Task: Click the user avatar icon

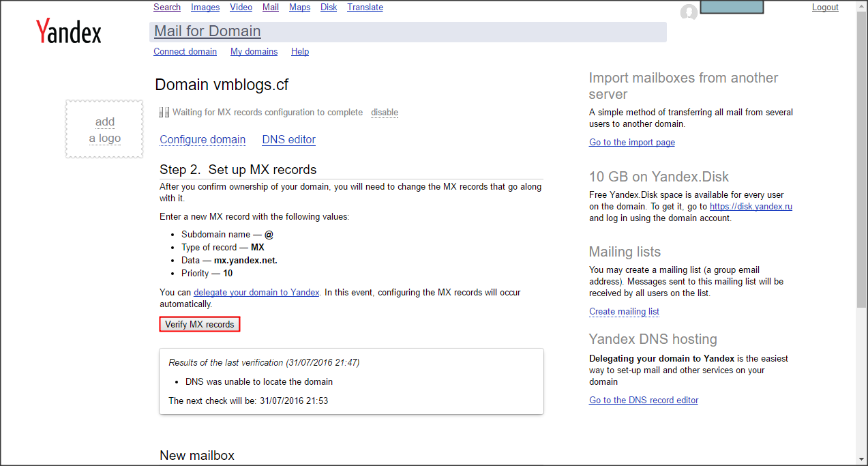Action: coord(689,12)
